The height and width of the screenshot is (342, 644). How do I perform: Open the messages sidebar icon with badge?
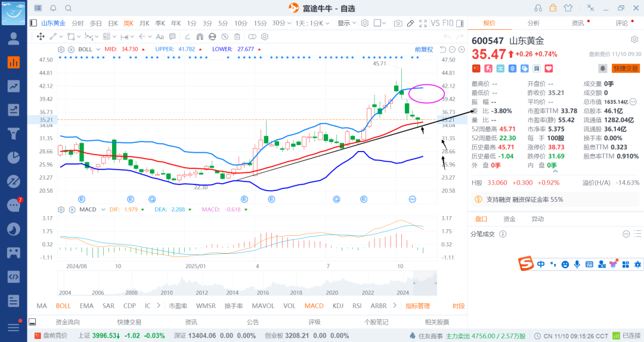click(x=13, y=205)
